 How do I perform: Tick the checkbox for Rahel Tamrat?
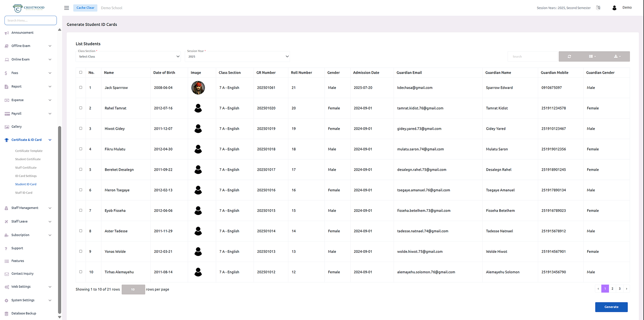tap(81, 108)
